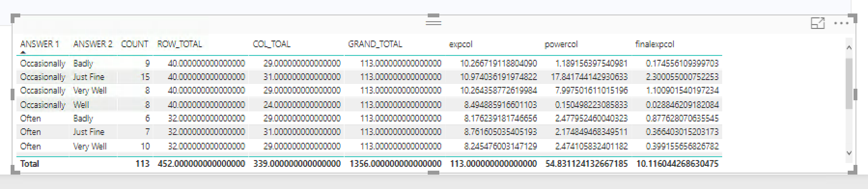Sort by the powercol column header

coord(561,44)
